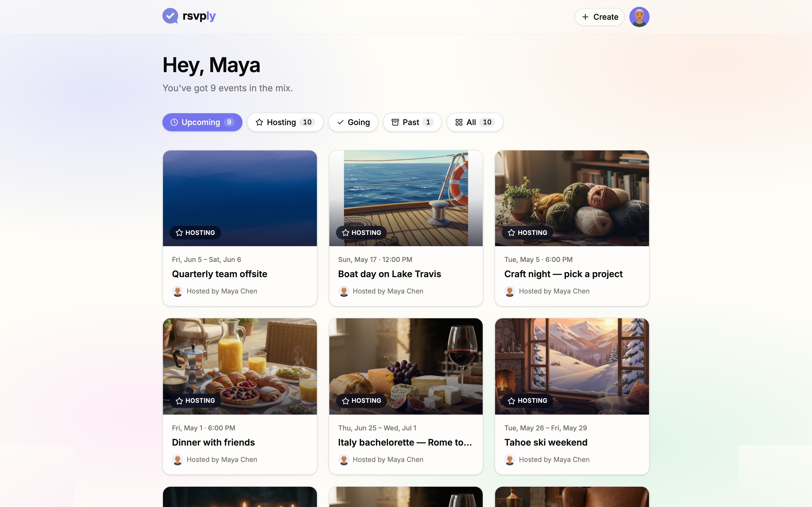View All events tab
812x507 pixels.
pos(475,122)
